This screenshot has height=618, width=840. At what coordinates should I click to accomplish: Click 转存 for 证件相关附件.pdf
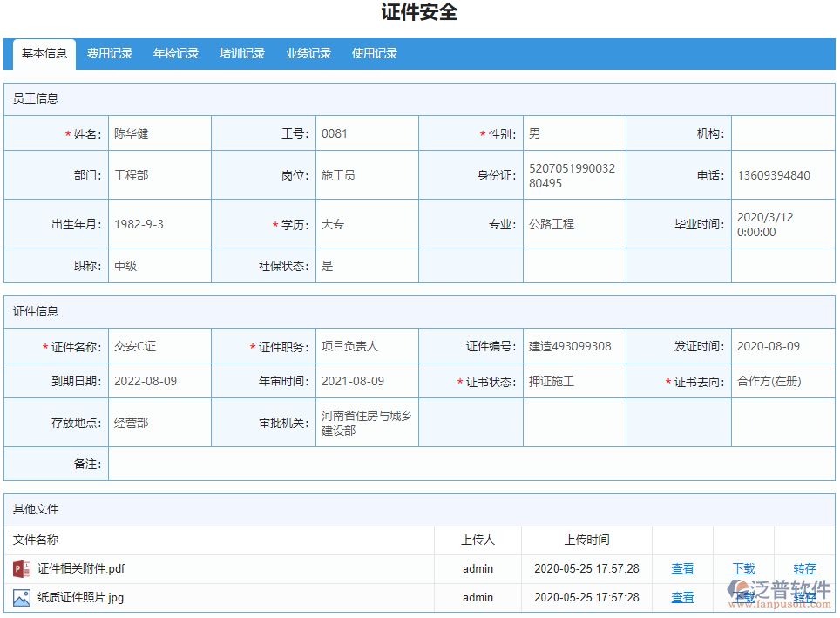tap(804, 569)
